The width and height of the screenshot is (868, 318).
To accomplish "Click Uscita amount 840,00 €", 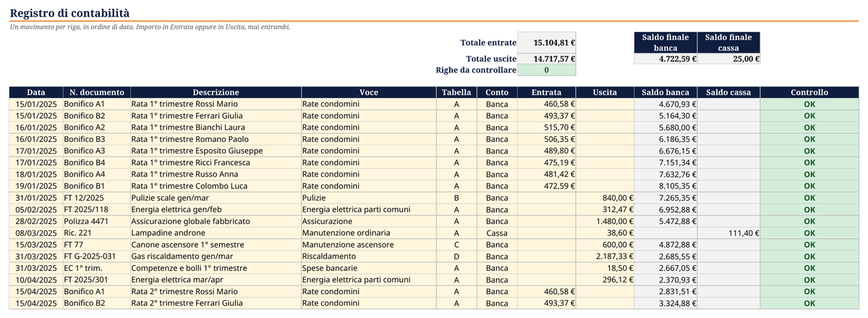I will (605, 198).
